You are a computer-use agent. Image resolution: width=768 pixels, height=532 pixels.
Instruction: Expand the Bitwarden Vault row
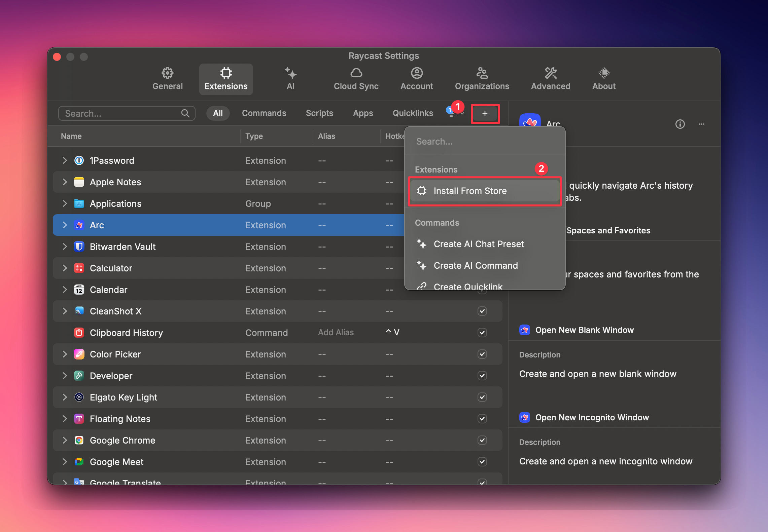(x=65, y=246)
